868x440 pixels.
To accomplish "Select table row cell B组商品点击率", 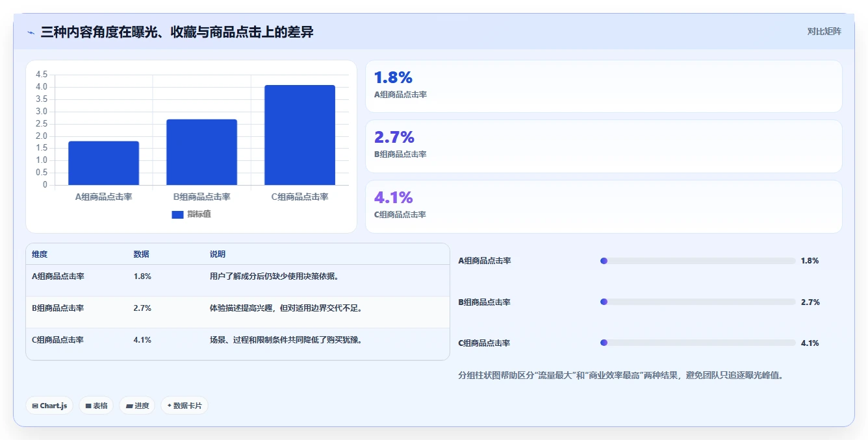I will [x=58, y=308].
